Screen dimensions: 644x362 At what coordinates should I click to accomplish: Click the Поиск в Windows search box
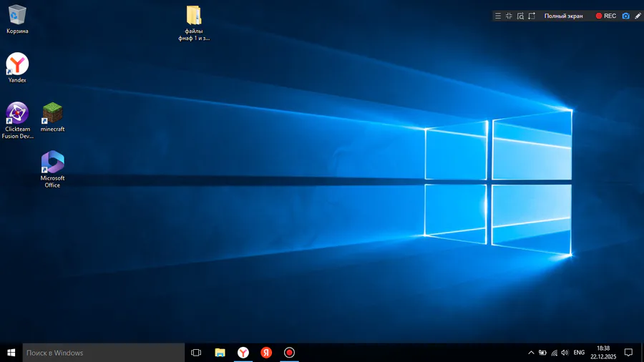[104, 353]
